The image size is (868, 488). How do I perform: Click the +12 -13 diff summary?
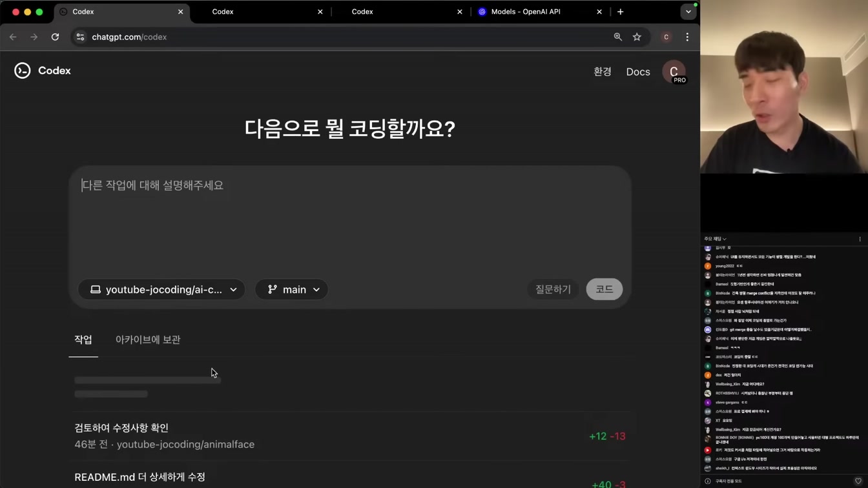click(x=607, y=436)
